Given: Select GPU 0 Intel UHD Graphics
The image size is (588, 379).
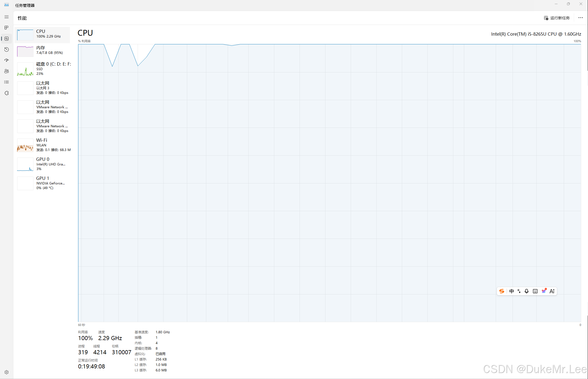Looking at the screenshot, I should click(x=43, y=164).
